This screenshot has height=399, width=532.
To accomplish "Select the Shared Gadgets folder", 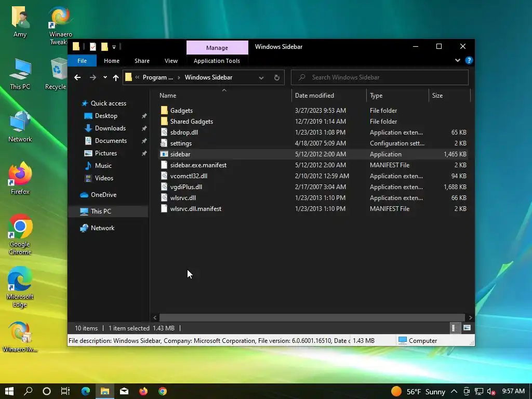I will pyautogui.click(x=192, y=122).
